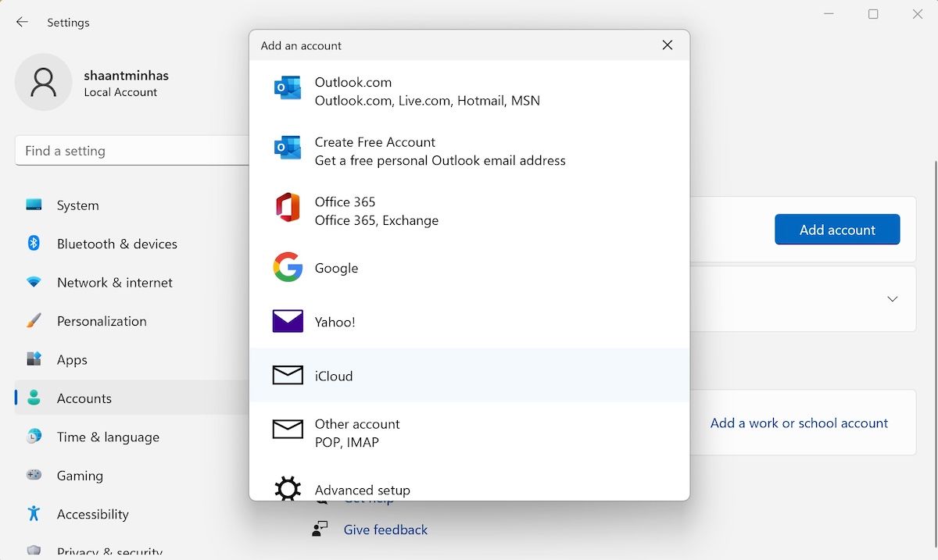938x560 pixels.
Task: Click Add a work or school account
Action: 799,423
